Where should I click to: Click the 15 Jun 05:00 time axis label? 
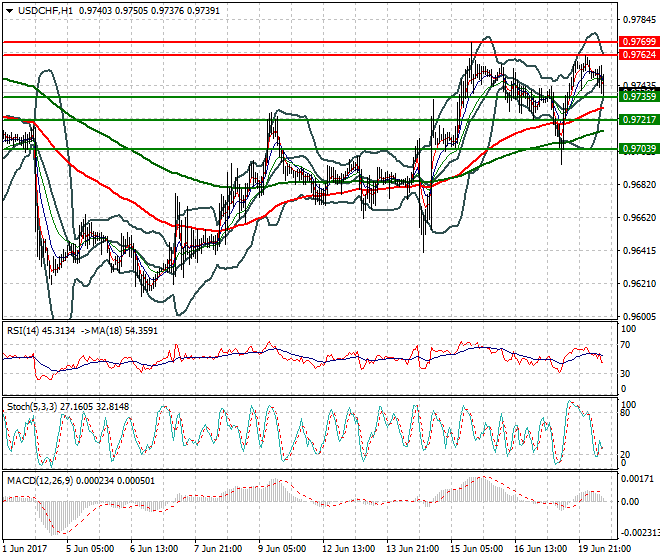tap(476, 549)
